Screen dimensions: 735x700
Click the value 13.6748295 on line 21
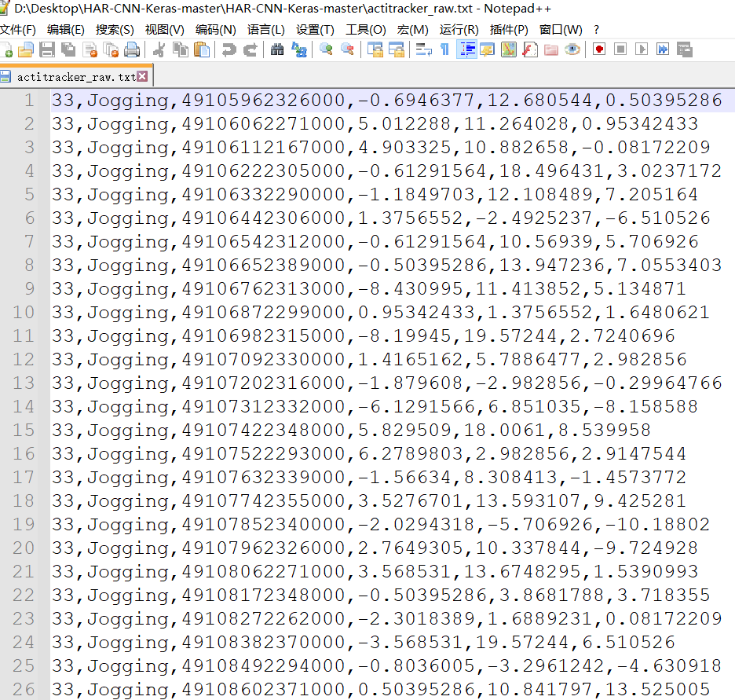[x=528, y=571]
